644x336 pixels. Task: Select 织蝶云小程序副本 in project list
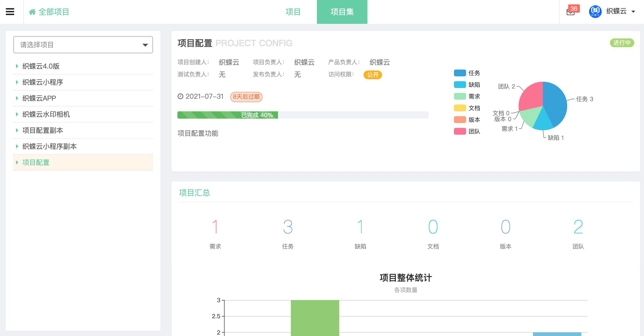50,146
